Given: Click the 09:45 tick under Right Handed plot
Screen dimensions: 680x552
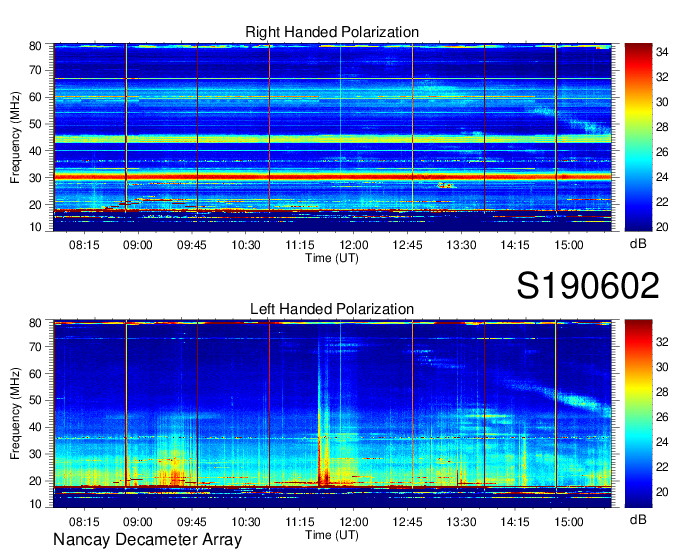Looking at the screenshot, I should click(192, 245).
